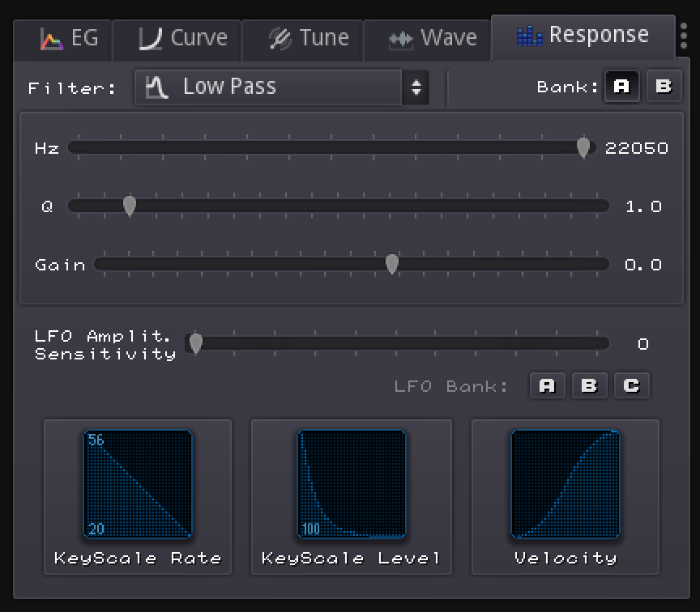This screenshot has width=700, height=612.
Task: Select LFO Bank B
Action: [x=589, y=385]
